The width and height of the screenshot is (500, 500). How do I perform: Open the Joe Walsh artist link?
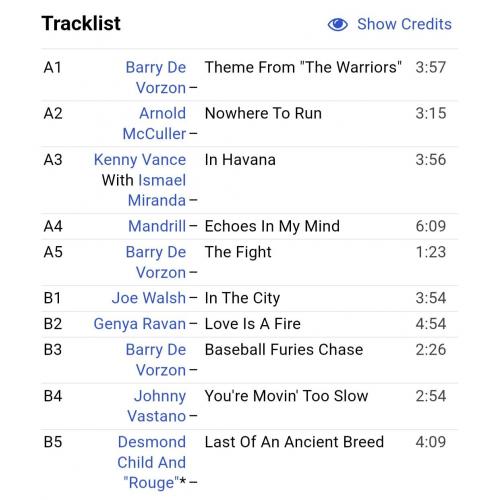(x=149, y=298)
